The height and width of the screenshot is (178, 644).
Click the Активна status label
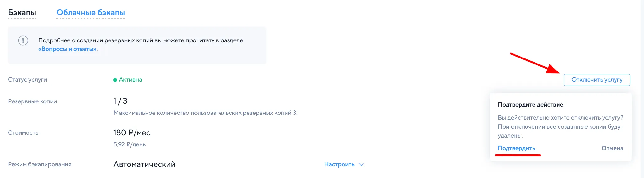[130, 80]
